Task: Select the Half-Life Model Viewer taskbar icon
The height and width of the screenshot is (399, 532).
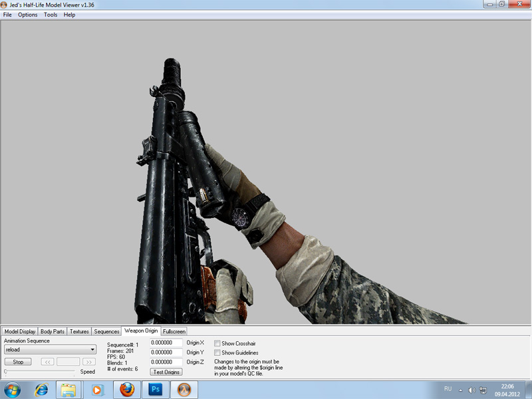Action: pyautogui.click(x=184, y=390)
